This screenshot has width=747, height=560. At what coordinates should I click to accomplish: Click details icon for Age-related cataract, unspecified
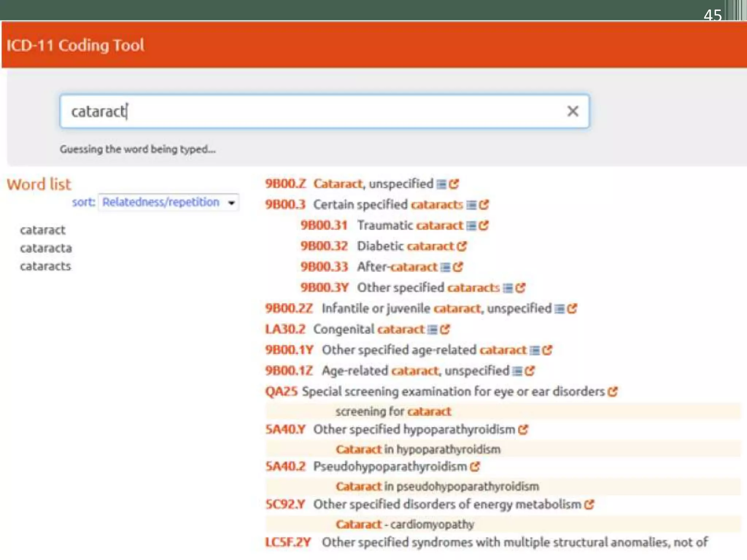[517, 371]
